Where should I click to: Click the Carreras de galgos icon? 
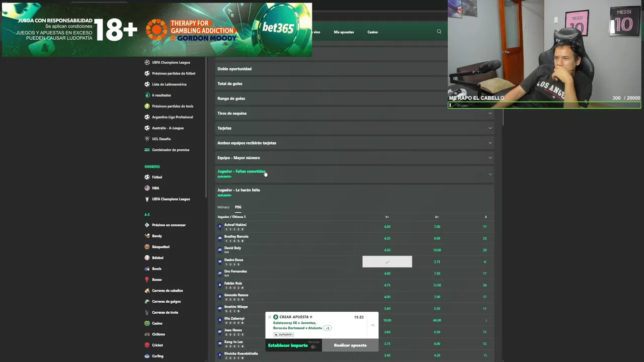point(147,301)
